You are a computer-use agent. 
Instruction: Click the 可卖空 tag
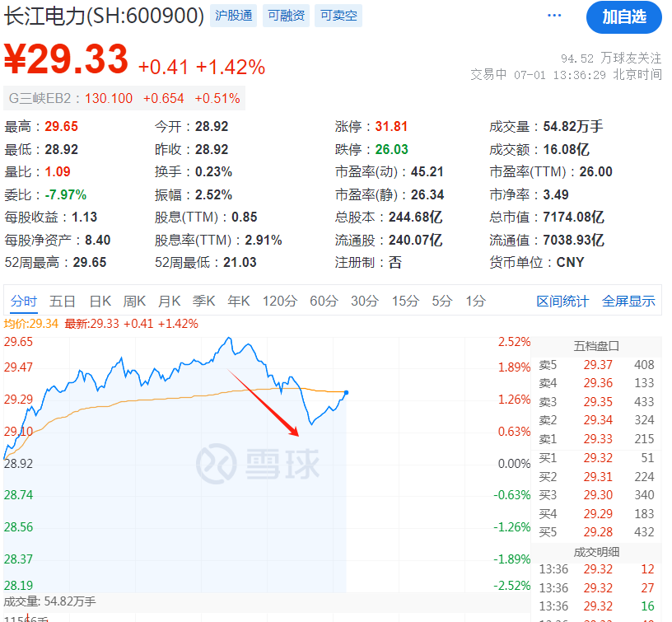tap(338, 16)
